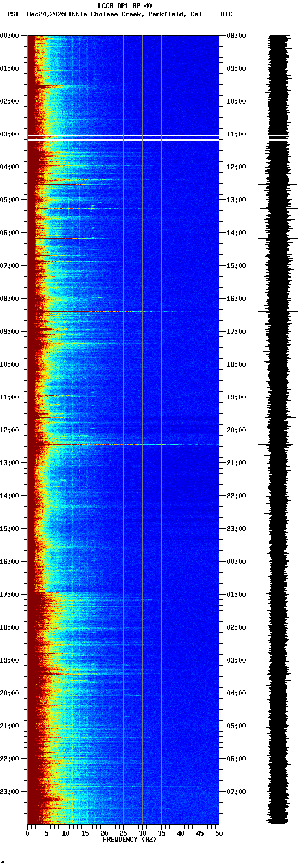Click the UTC time label '11:00'

237,134
